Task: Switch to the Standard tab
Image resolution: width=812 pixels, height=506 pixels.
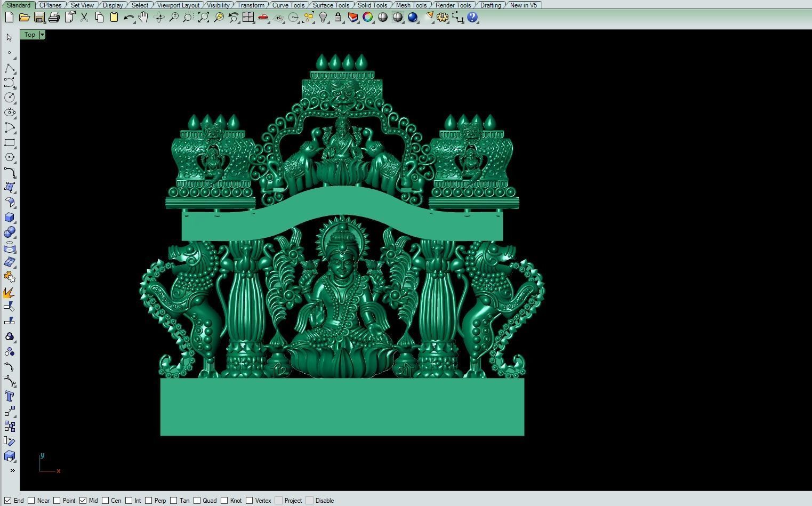Action: click(x=19, y=5)
